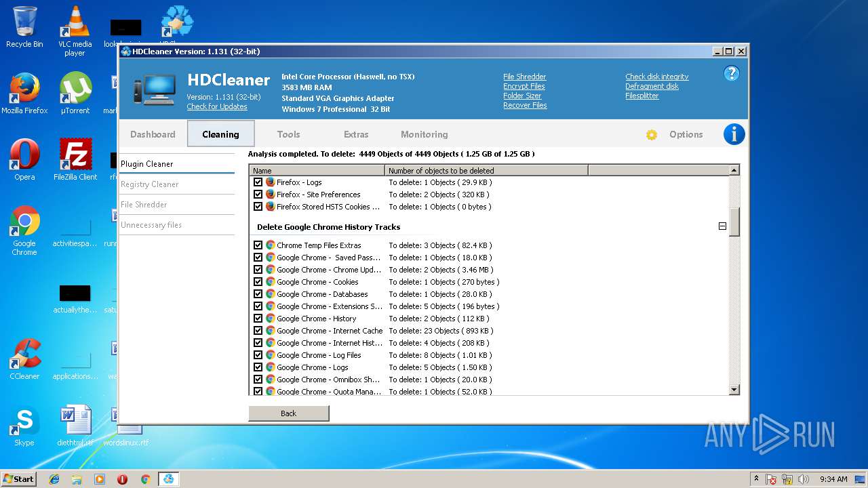
Task: Click Action Center flag tray icon
Action: [x=771, y=479]
